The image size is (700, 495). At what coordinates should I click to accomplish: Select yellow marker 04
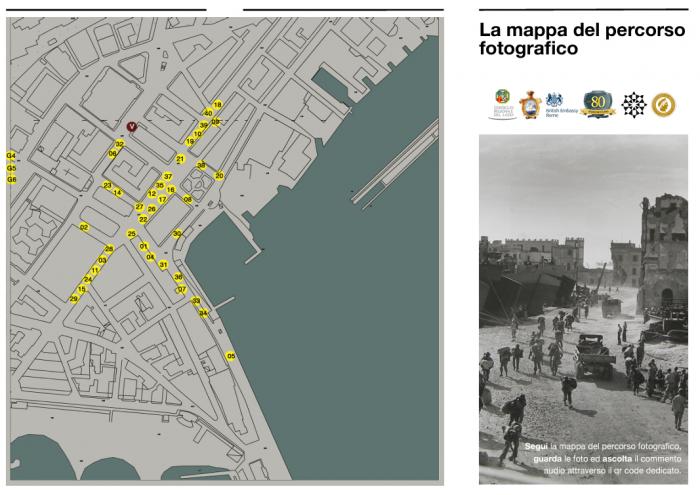click(150, 257)
